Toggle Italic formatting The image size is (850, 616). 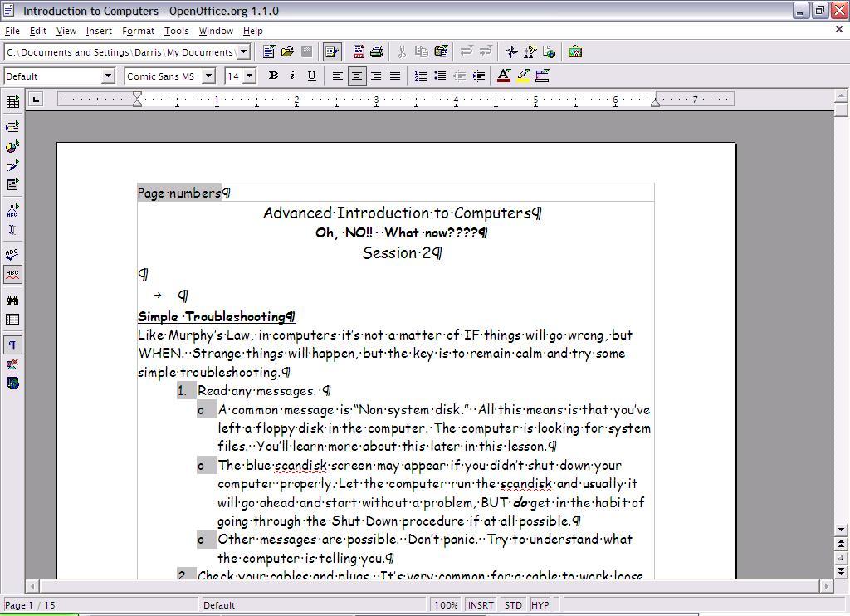coord(292,76)
